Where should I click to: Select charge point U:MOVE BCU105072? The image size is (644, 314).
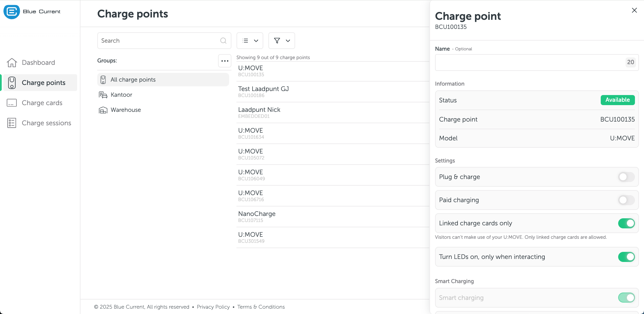click(x=333, y=154)
